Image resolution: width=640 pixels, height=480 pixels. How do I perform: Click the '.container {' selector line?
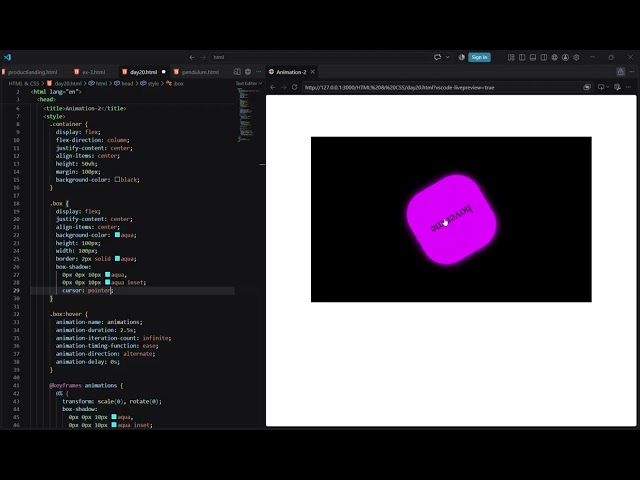pos(69,124)
